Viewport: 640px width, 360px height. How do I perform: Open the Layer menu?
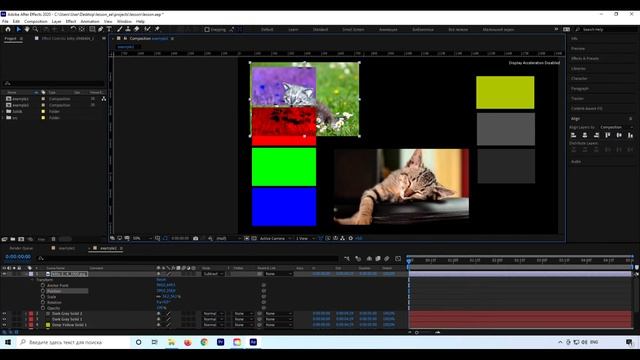point(56,21)
